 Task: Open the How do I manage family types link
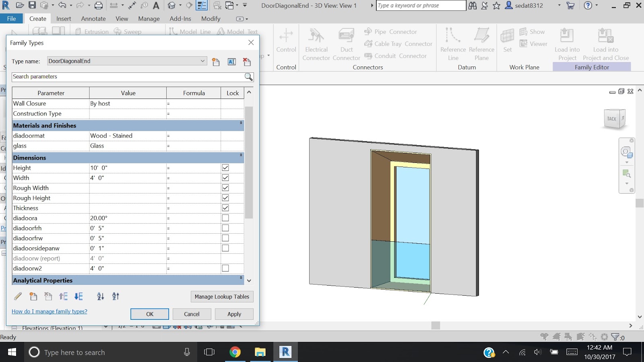tap(49, 311)
